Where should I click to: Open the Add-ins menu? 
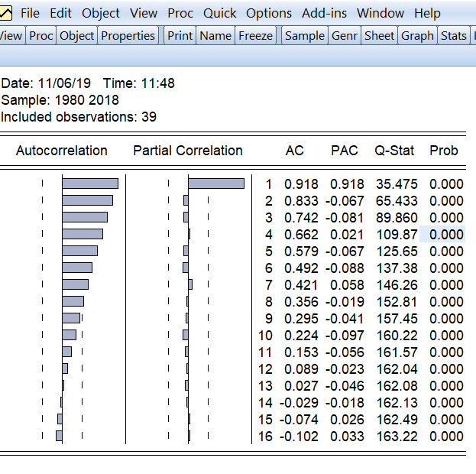point(324,13)
